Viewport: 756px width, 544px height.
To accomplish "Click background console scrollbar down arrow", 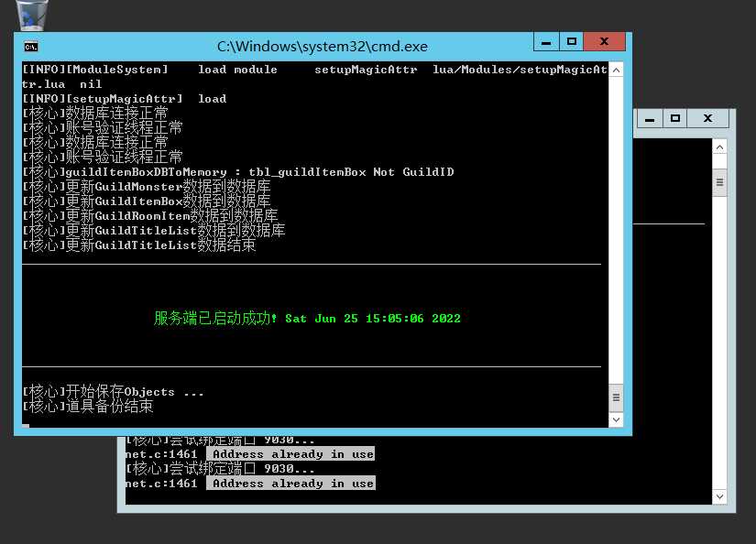I will (x=720, y=496).
